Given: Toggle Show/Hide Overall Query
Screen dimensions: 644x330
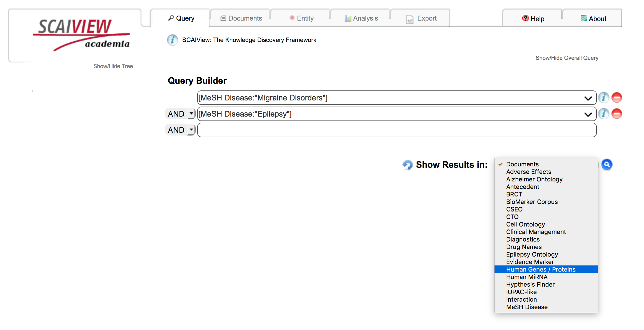Looking at the screenshot, I should [x=567, y=58].
